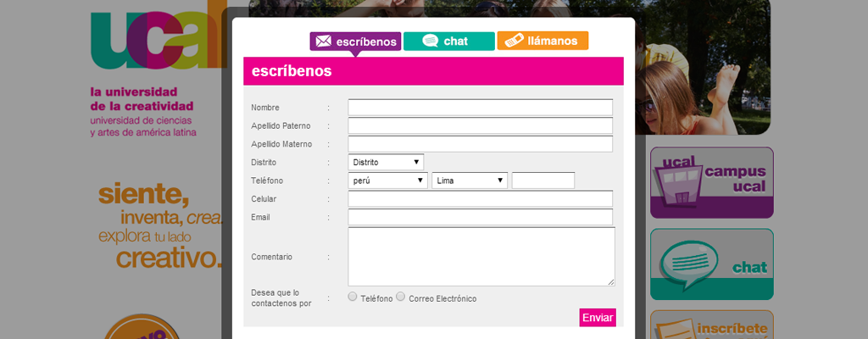868x339 pixels.
Task: Open the Distrito dropdown
Action: coord(386,162)
